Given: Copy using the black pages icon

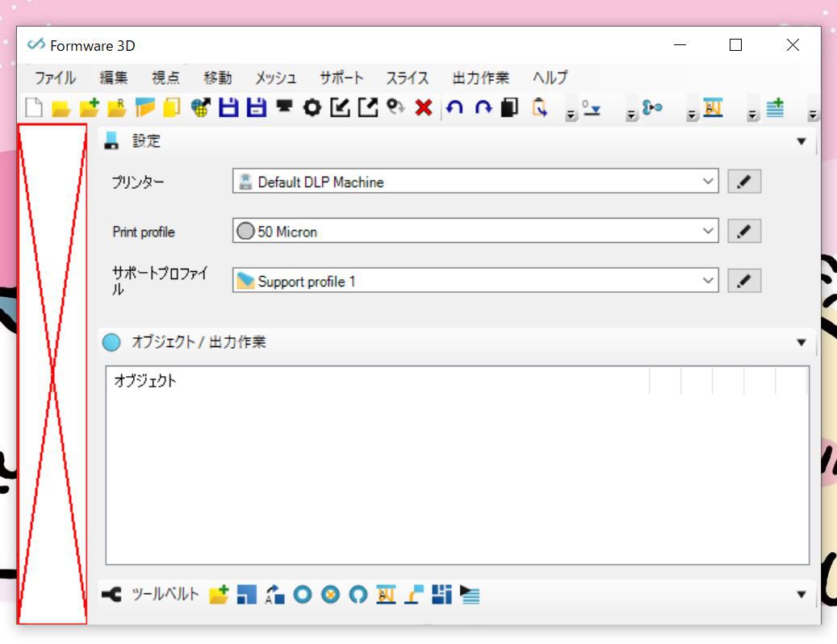Looking at the screenshot, I should (510, 108).
